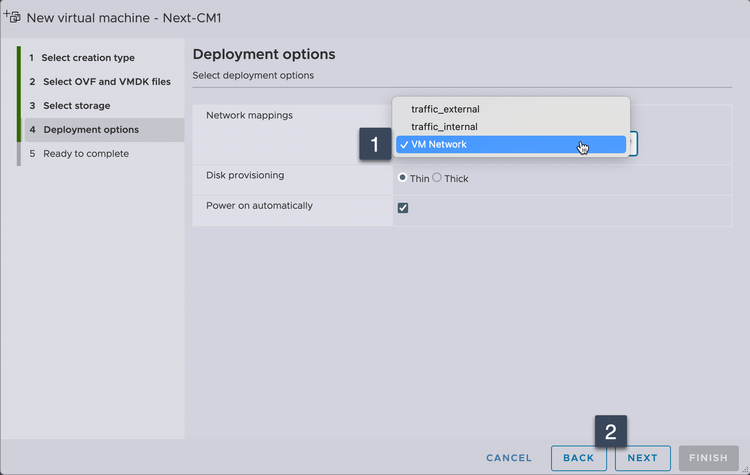Jump to step 3 Select storage

point(76,106)
